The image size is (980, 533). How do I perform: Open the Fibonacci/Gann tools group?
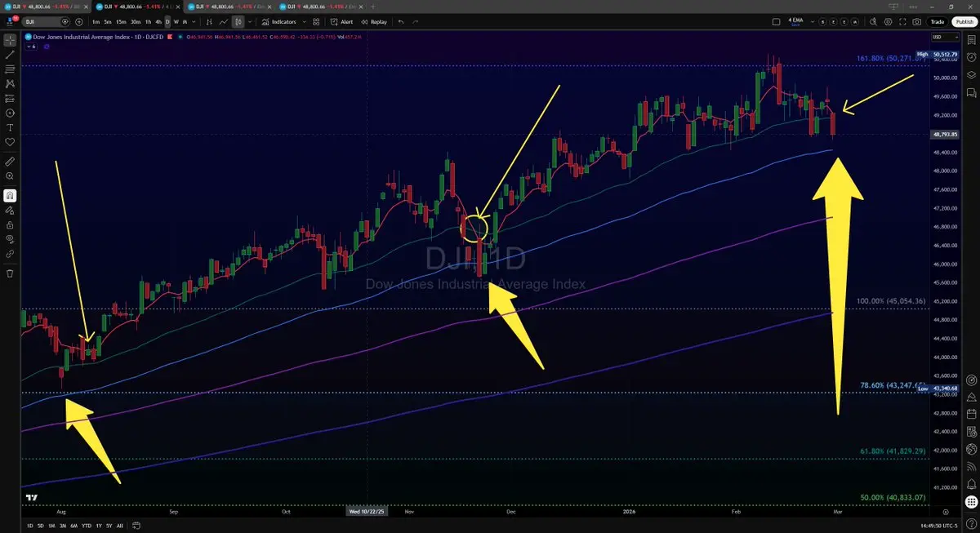click(10, 69)
